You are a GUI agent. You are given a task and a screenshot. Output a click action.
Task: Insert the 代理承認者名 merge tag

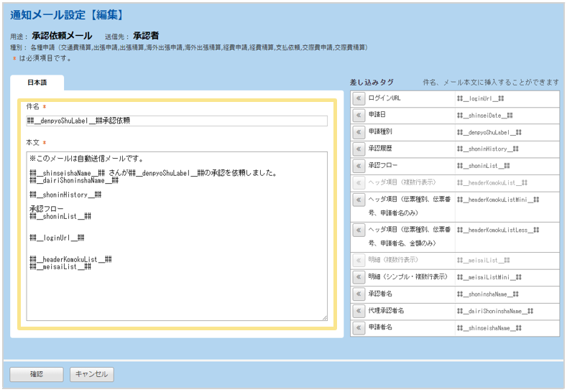coord(359,311)
